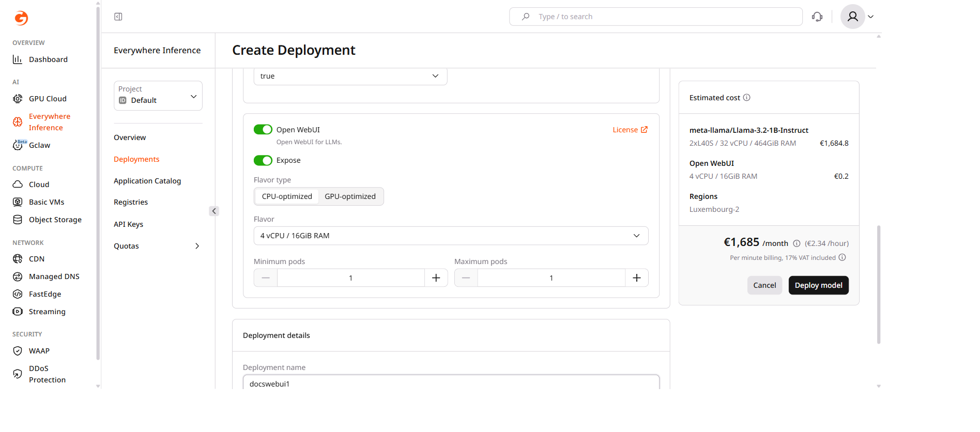Image resolution: width=980 pixels, height=432 pixels.
Task: Click the meta-llama/Llama-3.2-1B-Instruct model name
Action: pyautogui.click(x=749, y=130)
